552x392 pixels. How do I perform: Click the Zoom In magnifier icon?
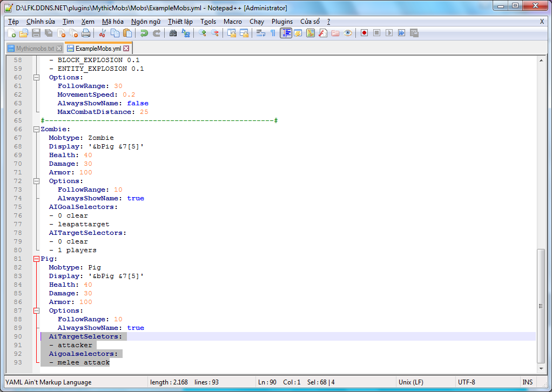pyautogui.click(x=203, y=33)
